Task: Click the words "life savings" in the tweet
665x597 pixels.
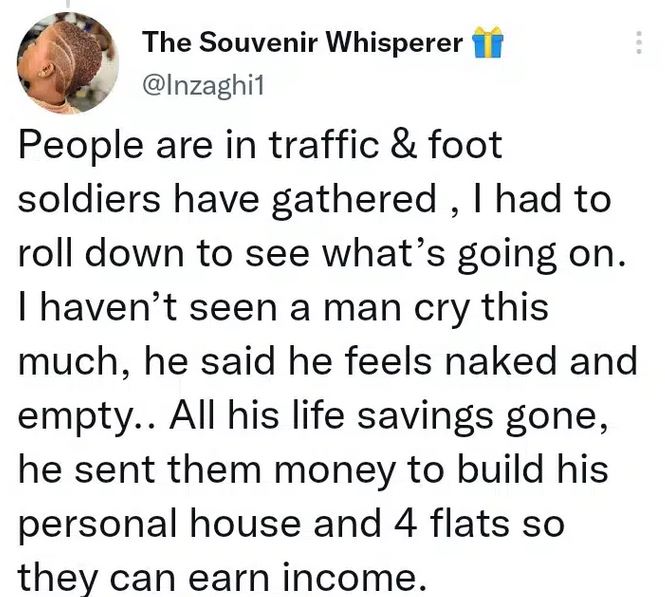Action: (x=384, y=409)
